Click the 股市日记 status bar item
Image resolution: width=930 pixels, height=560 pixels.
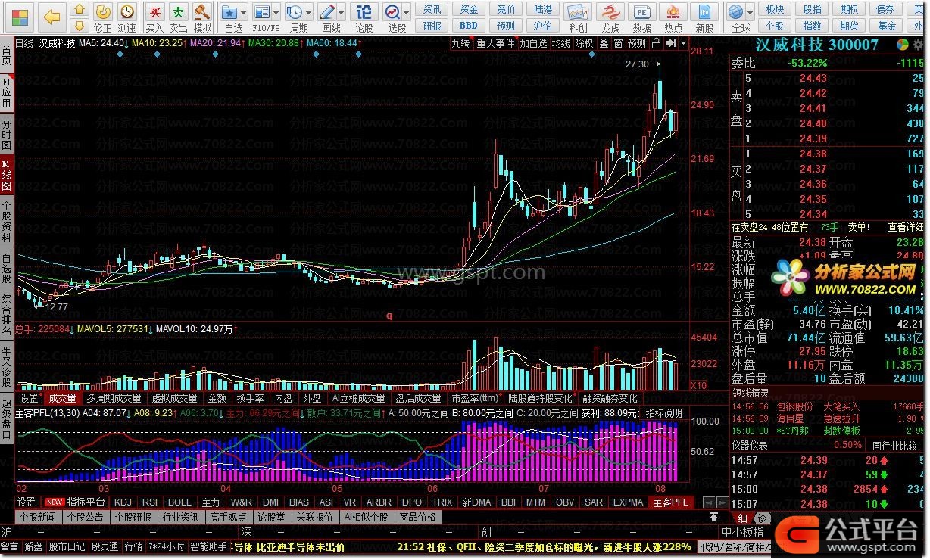[x=67, y=547]
